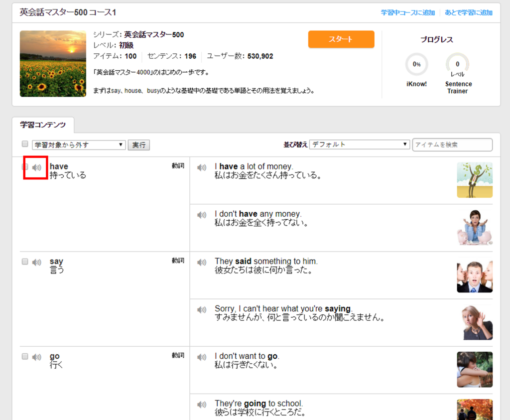
Task: Play audio for "They're going to school"
Action: 202,405
